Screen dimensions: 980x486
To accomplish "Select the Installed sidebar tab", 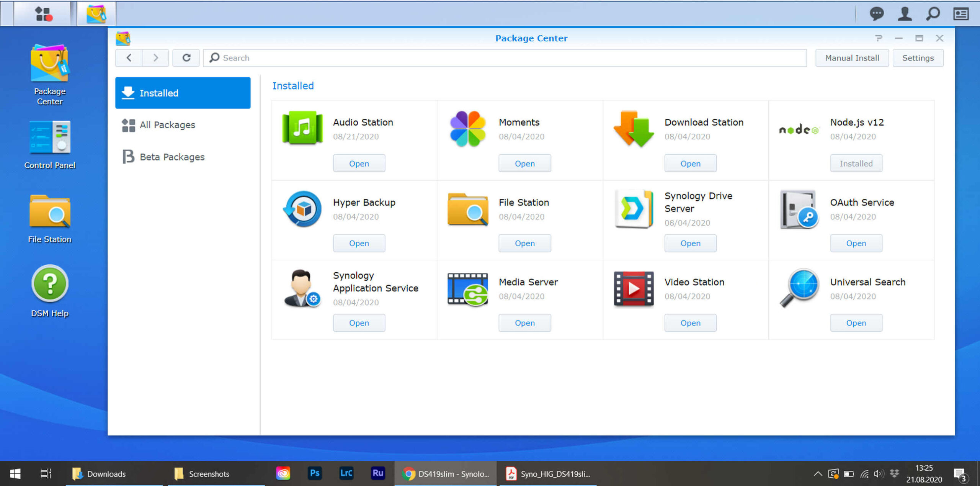I will pyautogui.click(x=183, y=93).
